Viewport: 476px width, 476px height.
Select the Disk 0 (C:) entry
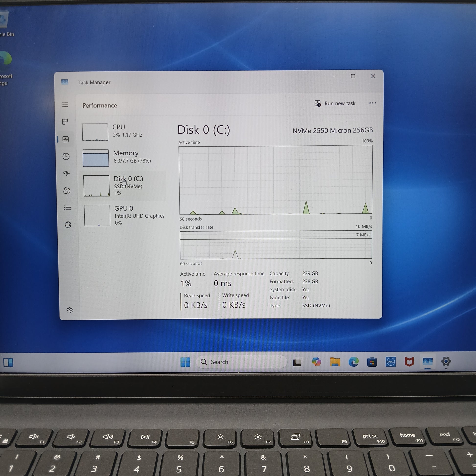tap(125, 186)
